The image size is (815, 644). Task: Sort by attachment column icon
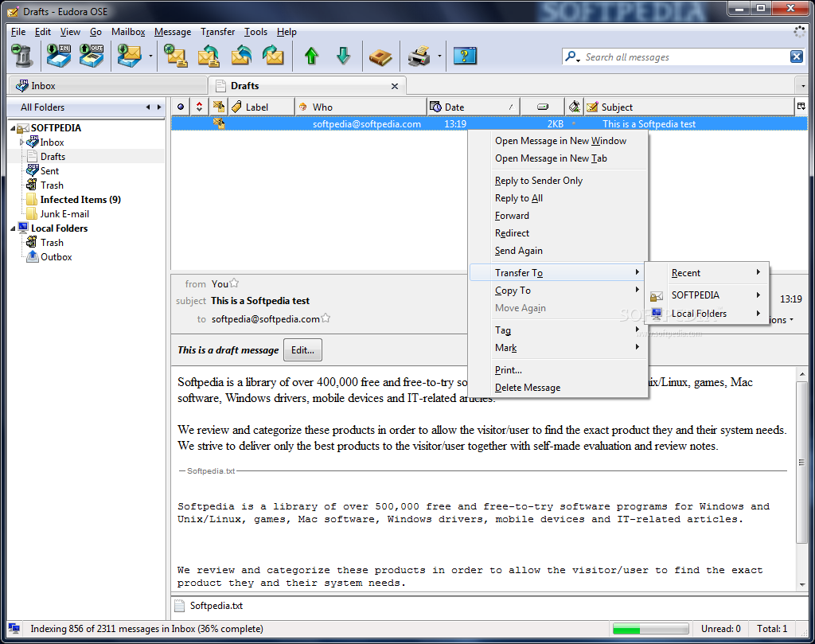point(542,107)
